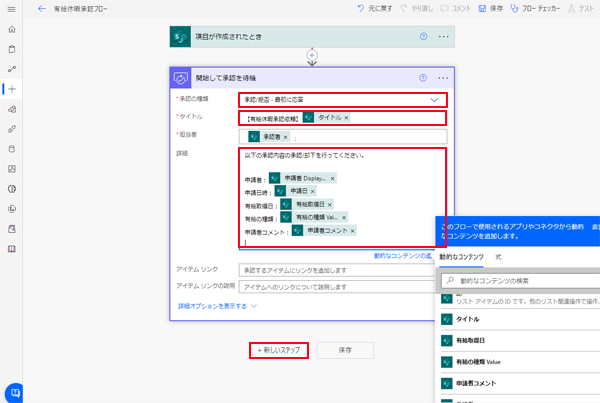Click the 保存 button below the flow
This screenshot has height=403, width=600.
click(x=345, y=350)
